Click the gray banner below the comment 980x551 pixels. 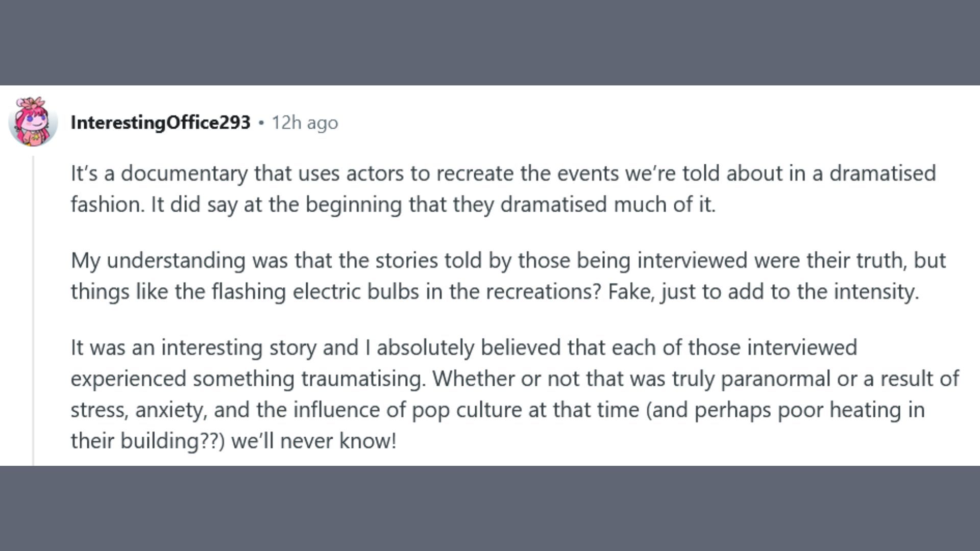pyautogui.click(x=490, y=508)
